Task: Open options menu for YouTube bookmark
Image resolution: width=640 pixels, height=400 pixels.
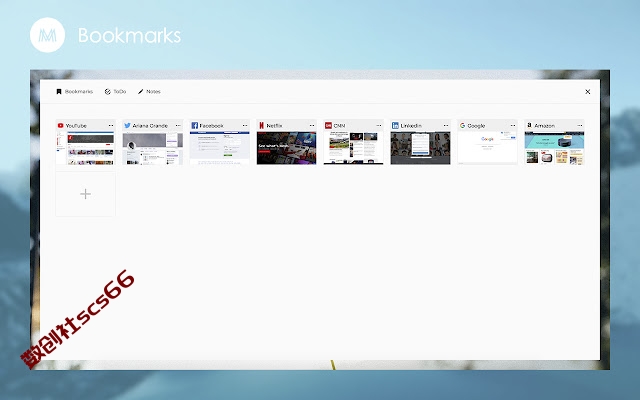Action: pyautogui.click(x=111, y=125)
